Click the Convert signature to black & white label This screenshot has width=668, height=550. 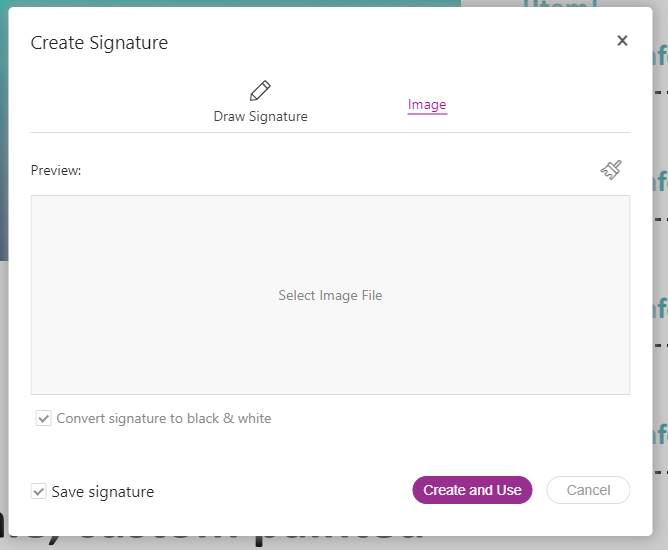164,418
